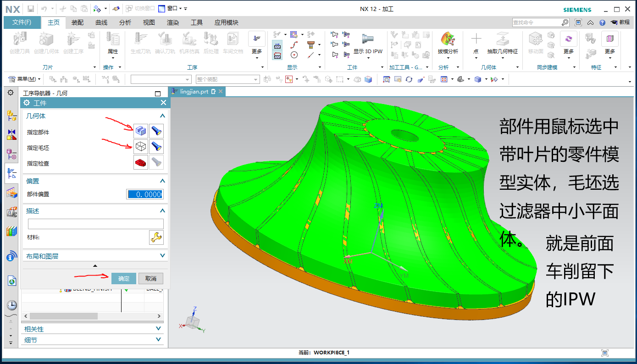Collapse the 几何体 section

tap(162, 116)
